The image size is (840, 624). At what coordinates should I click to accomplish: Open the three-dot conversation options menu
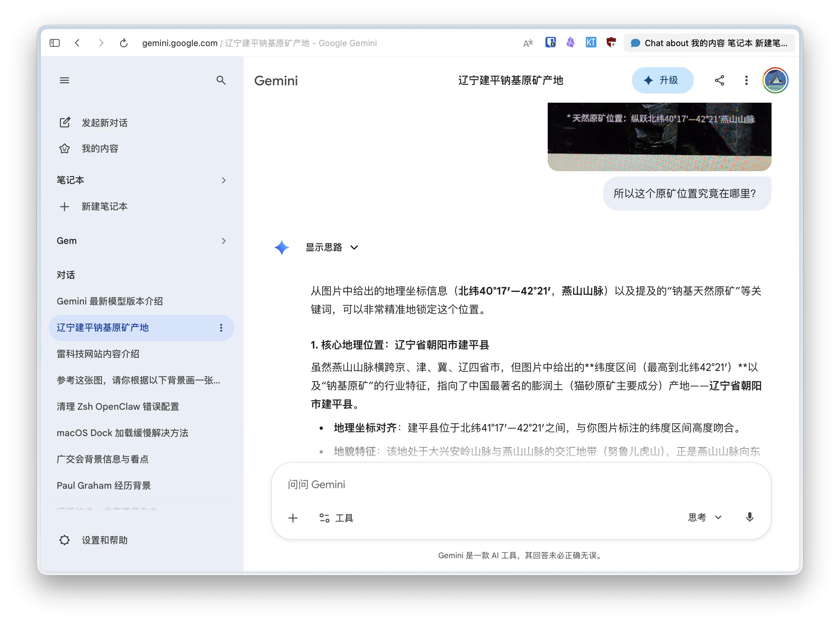pyautogui.click(x=746, y=80)
